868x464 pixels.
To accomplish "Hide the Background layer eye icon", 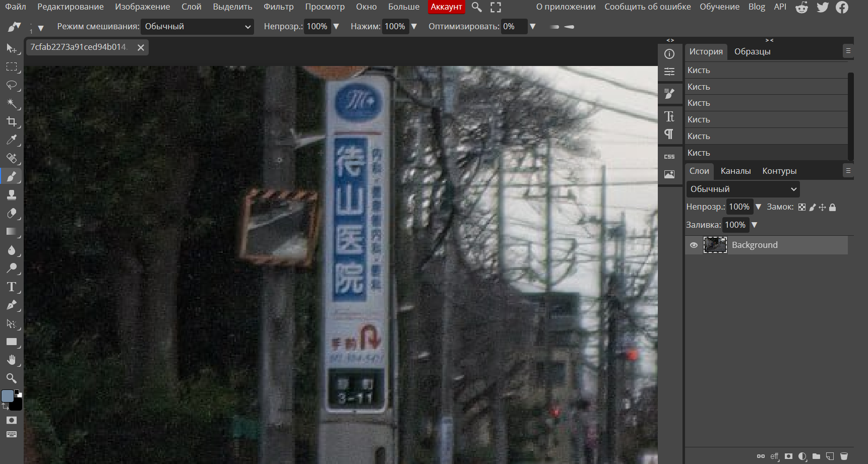I will (x=694, y=245).
